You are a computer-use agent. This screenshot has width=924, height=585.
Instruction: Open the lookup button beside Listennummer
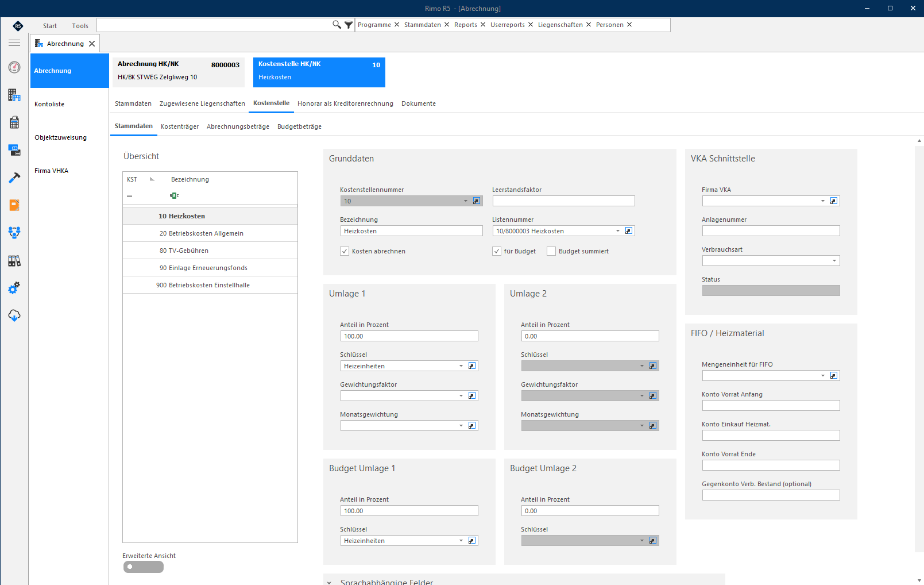[629, 231]
